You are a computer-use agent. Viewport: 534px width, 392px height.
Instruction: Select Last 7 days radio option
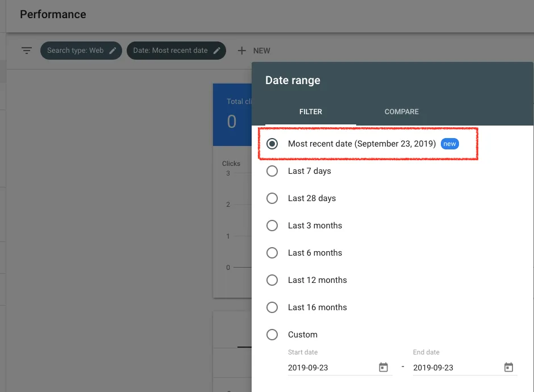(x=272, y=171)
